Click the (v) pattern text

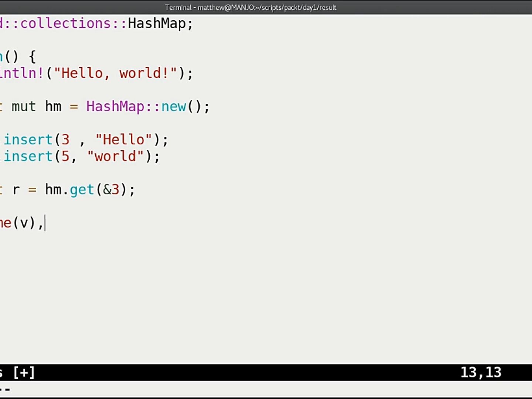click(x=24, y=223)
